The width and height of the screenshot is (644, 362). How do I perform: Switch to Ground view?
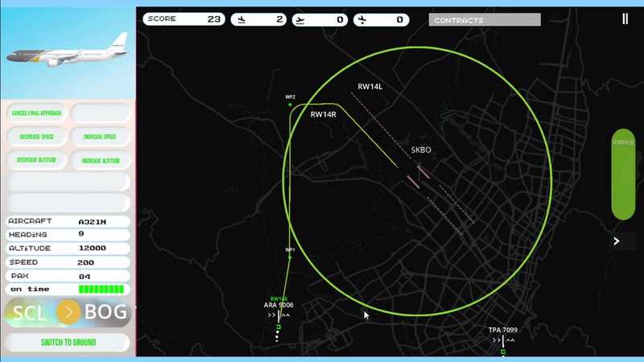pyautogui.click(x=68, y=343)
